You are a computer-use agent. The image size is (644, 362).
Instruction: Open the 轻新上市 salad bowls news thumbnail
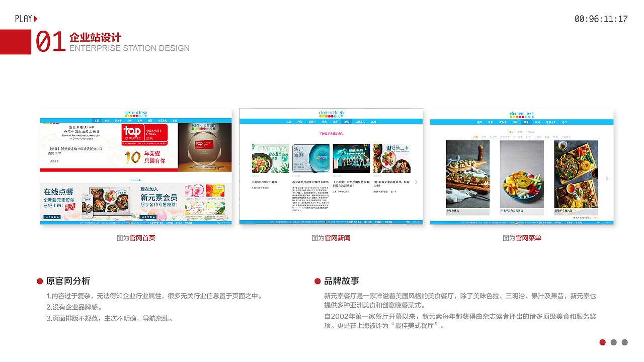pyautogui.click(x=391, y=158)
